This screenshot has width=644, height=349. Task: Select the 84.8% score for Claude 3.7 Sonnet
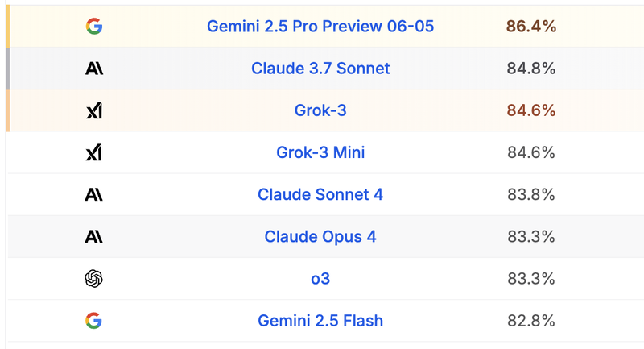pyautogui.click(x=531, y=69)
